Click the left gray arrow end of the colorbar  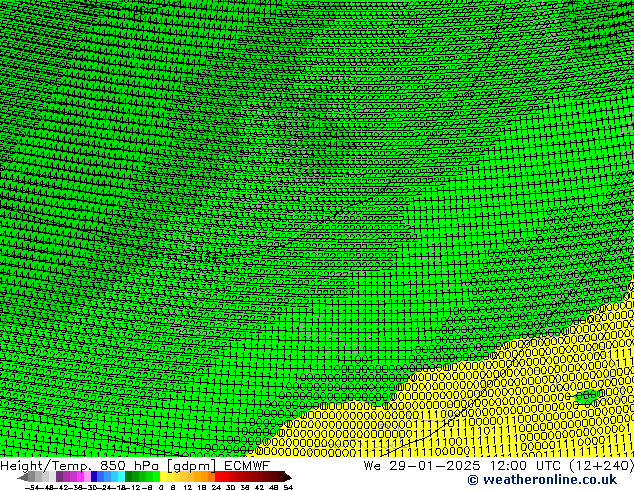[23, 477]
